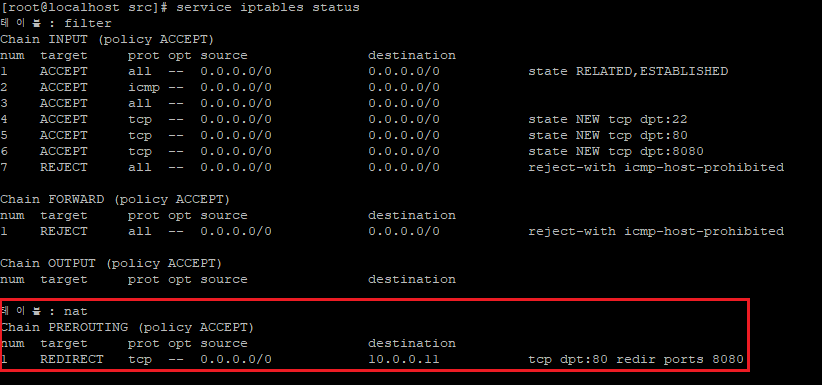
Task: Click the 'Chain INPUT (policy ACCEPT)' line
Action: (x=107, y=40)
